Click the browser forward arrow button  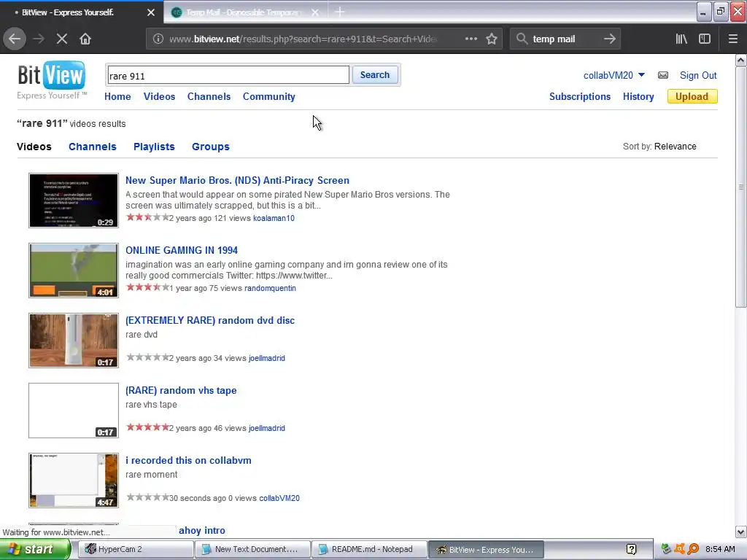coord(39,39)
